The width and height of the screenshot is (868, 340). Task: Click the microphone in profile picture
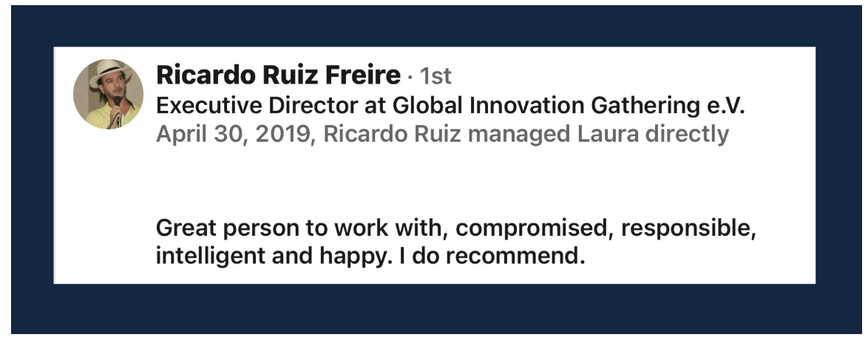coord(118,107)
